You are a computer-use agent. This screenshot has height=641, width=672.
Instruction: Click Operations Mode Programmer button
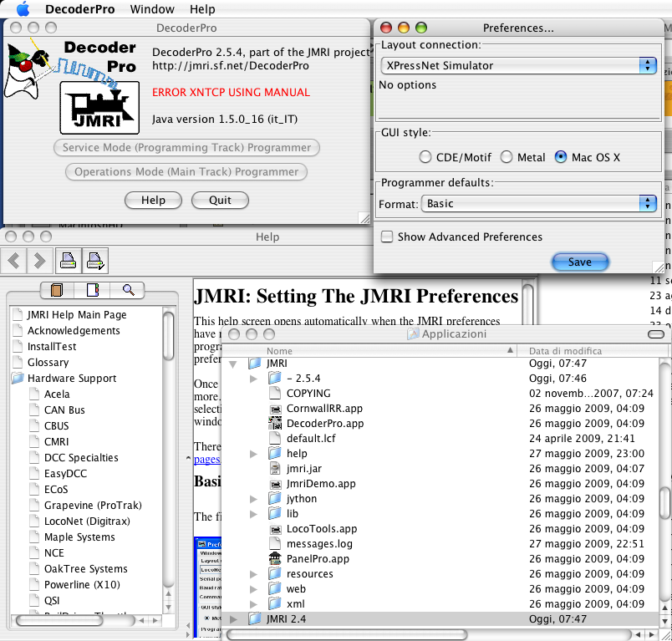[x=186, y=172]
